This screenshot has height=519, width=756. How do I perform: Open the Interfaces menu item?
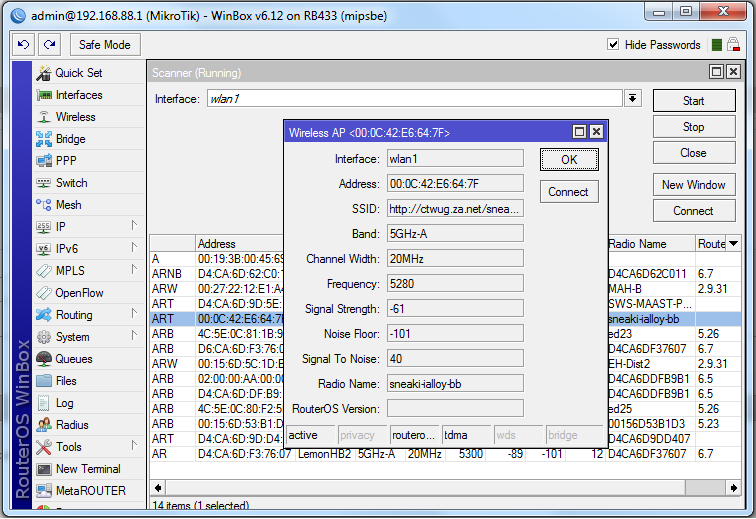90,95
